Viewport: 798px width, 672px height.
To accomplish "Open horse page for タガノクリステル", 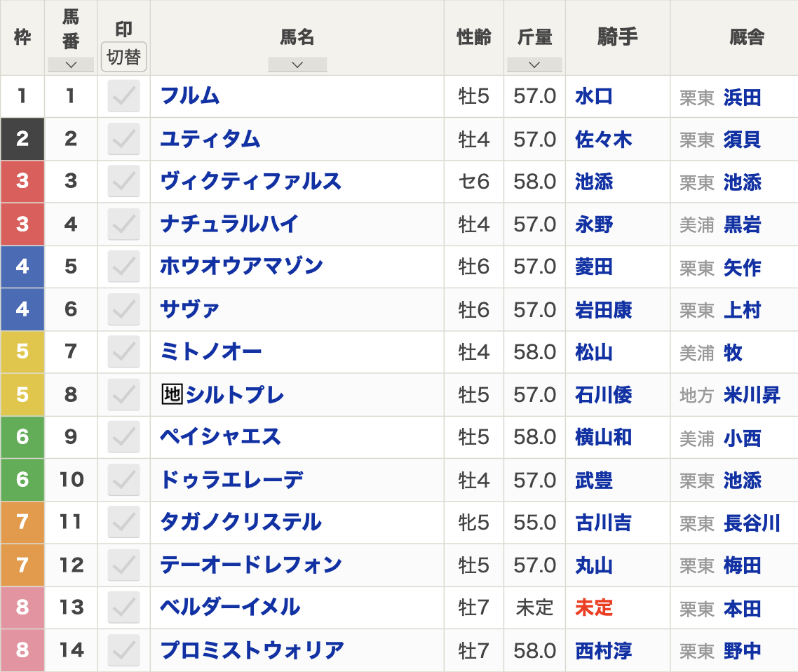I will click(x=241, y=523).
